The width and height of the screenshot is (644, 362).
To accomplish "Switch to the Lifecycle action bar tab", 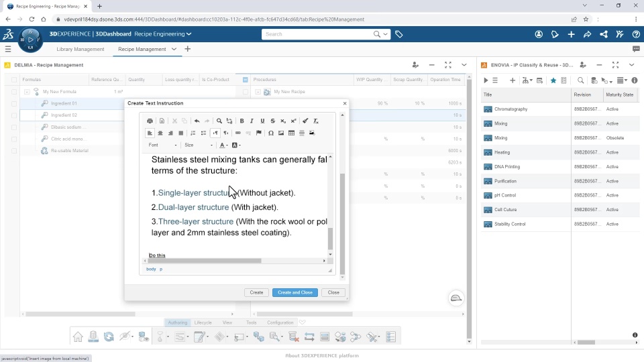I will [203, 322].
